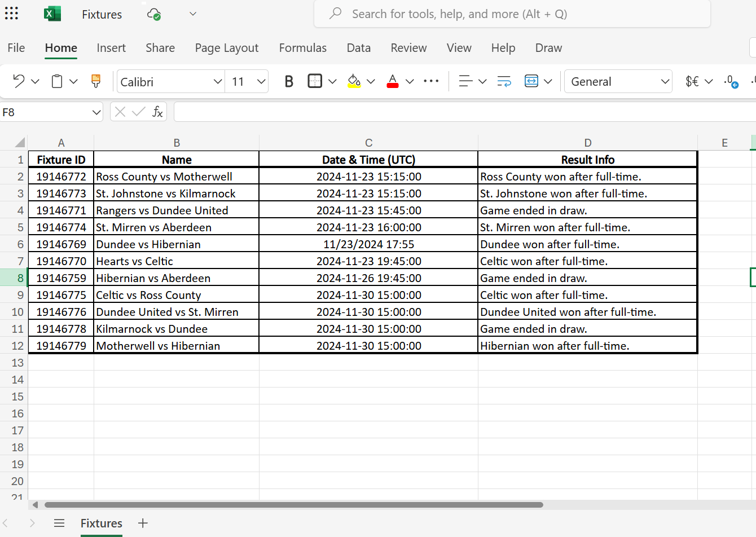Go to previous sheet arrow

(x=5, y=523)
